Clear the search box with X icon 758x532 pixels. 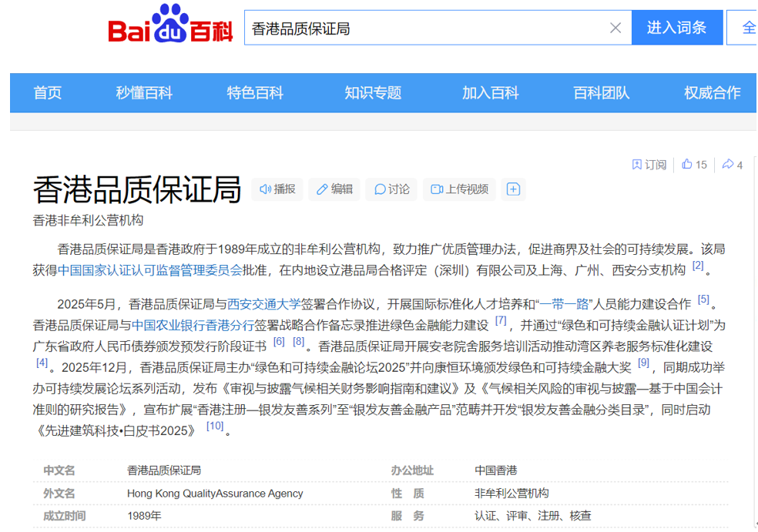[x=615, y=28]
